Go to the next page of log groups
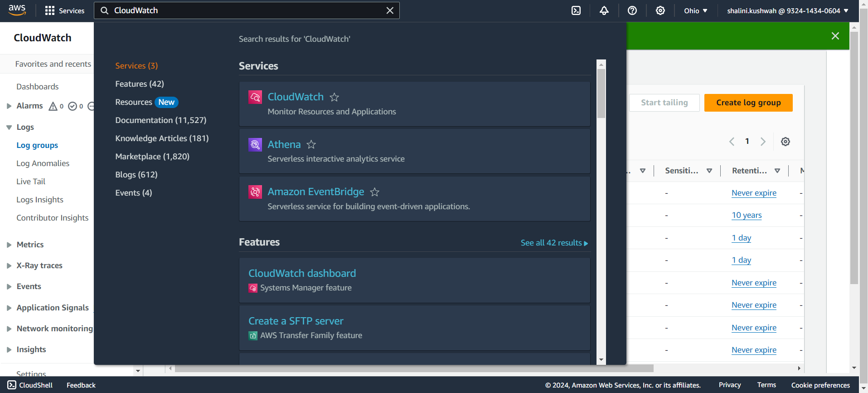Viewport: 868px width, 393px height. tap(763, 142)
